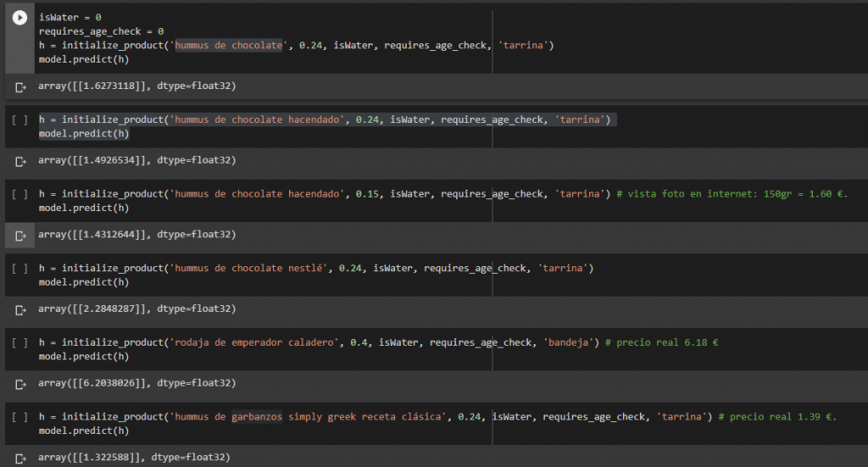Screen dimensions: 868x467
Task: Click output icon beside array 1.322588
Action: pos(20,459)
